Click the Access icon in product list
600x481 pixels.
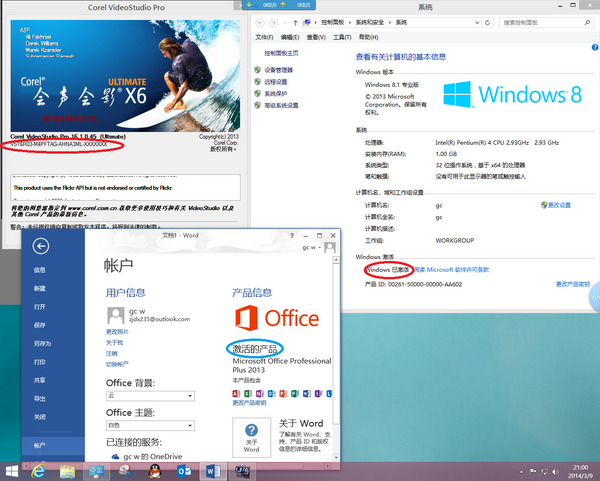[x=236, y=393]
